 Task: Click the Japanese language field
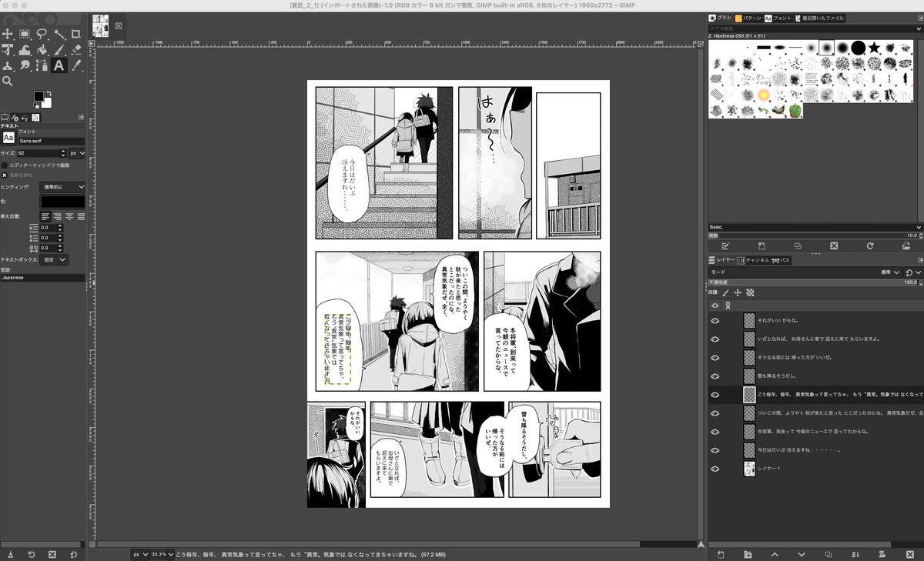(x=43, y=278)
